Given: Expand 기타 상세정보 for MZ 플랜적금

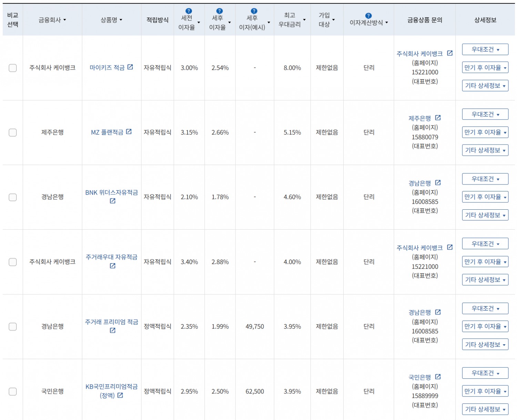Looking at the screenshot, I should (485, 150).
